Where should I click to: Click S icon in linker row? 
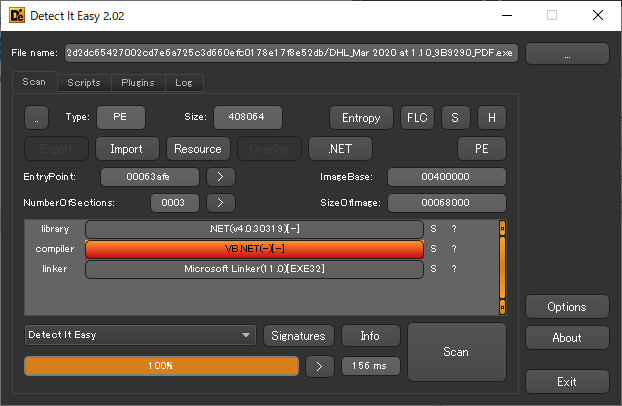pos(433,269)
